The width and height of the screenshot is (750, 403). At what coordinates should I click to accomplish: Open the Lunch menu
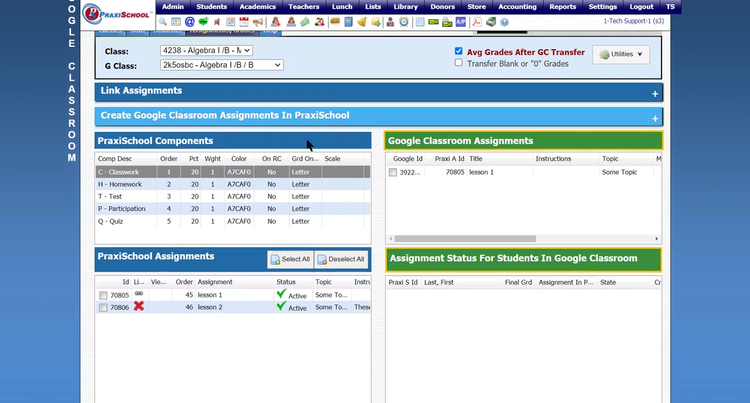point(342,7)
